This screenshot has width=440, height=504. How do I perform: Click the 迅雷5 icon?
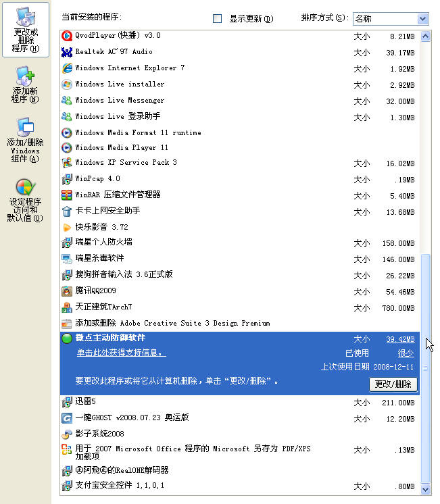pyautogui.click(x=67, y=402)
